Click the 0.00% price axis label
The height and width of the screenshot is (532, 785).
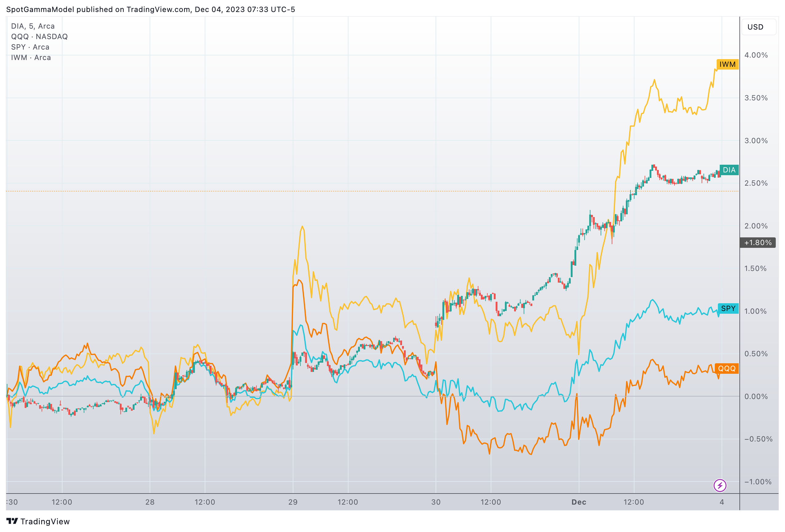756,396
